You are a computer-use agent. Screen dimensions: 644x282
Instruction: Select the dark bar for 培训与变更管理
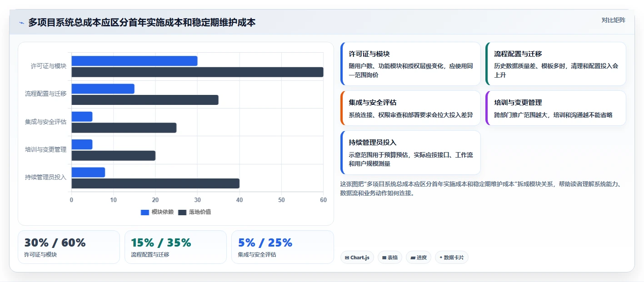pyautogui.click(x=113, y=156)
